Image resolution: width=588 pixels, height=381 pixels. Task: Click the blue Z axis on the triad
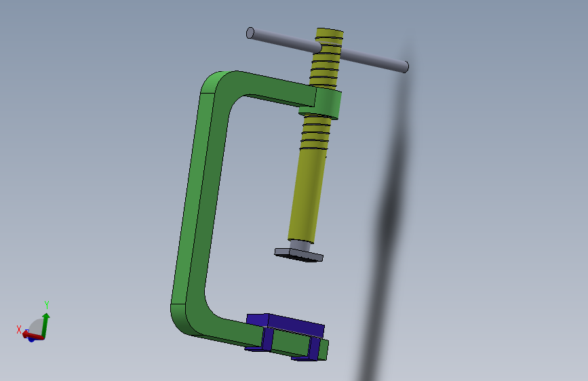[x=31, y=340]
